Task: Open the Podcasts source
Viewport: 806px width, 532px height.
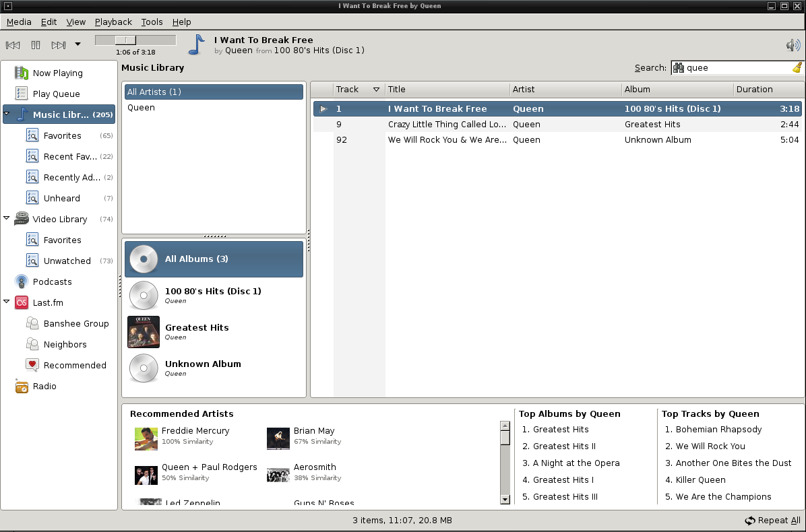Action: coord(59,282)
